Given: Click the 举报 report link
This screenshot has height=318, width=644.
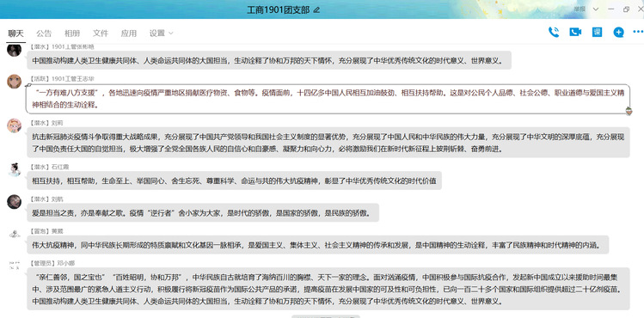Looking at the screenshot, I should (x=580, y=9).
